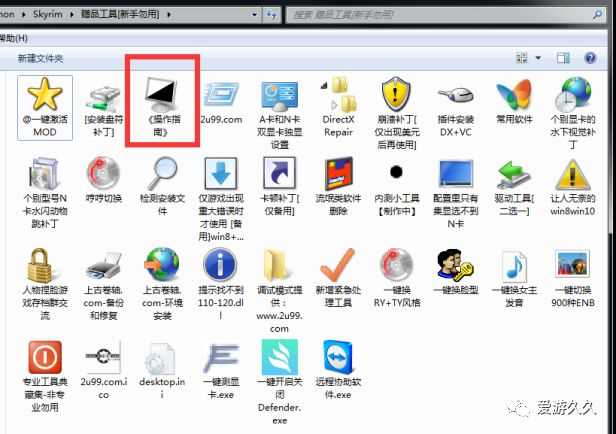This screenshot has width=616, height=434.
Task: Launch 一键测显卡.exe
Action: pos(220,358)
